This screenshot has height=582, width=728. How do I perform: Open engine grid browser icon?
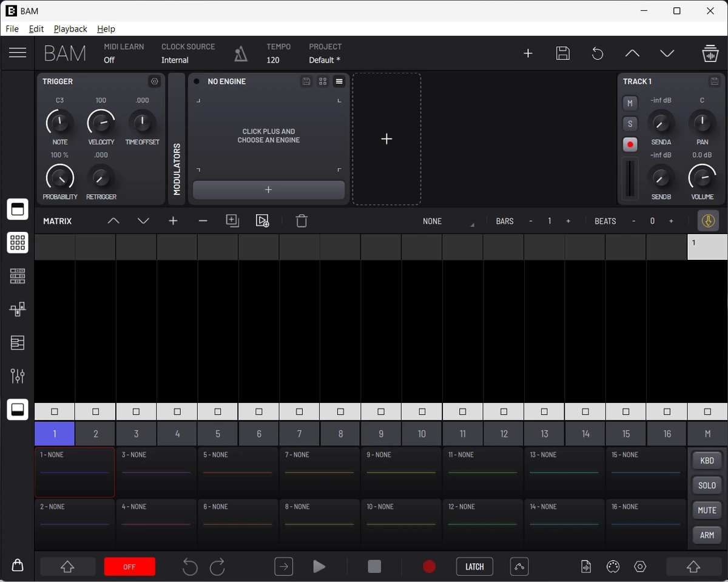tap(323, 81)
